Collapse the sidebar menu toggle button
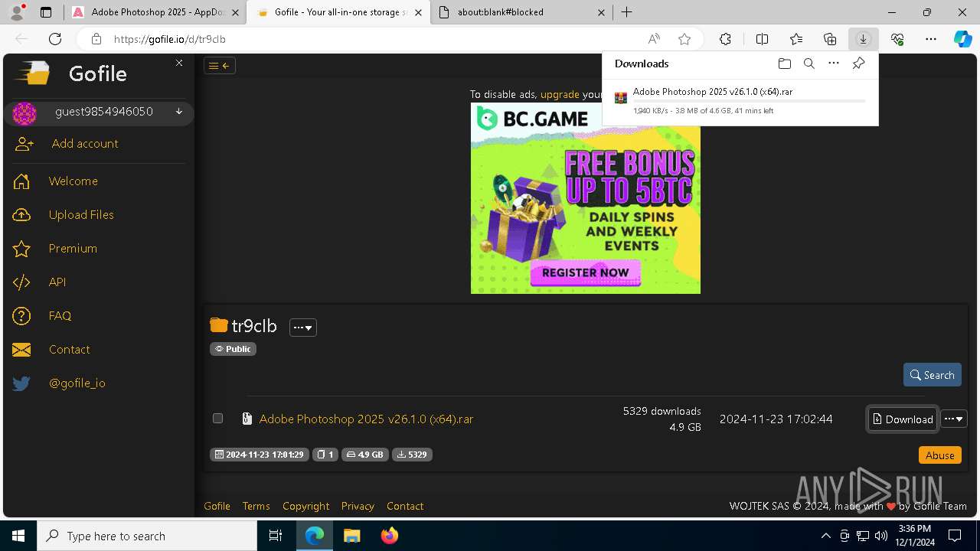980x551 pixels. (x=220, y=66)
